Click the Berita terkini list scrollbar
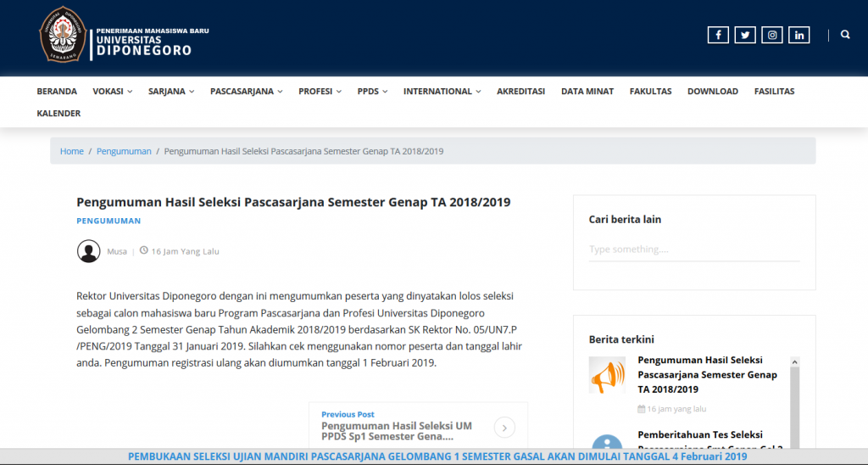 795,399
